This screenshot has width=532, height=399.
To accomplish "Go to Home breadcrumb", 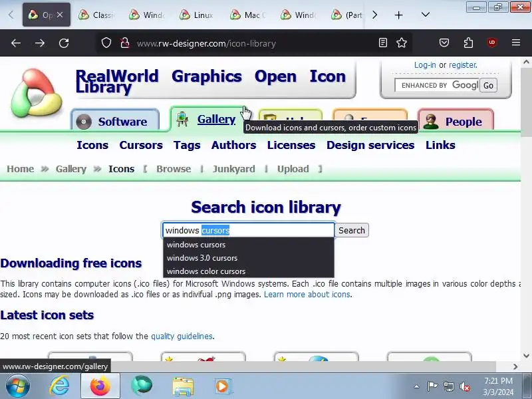I will [x=21, y=169].
